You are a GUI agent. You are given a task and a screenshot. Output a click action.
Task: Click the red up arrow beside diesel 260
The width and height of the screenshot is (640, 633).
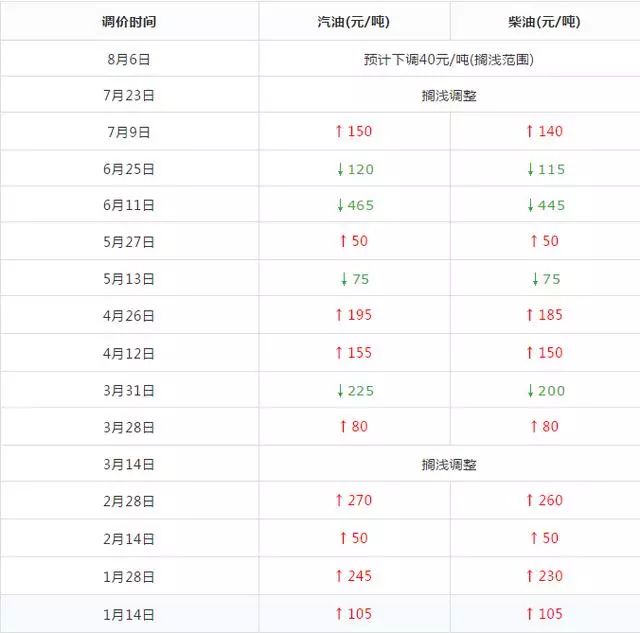pyautogui.click(x=531, y=501)
